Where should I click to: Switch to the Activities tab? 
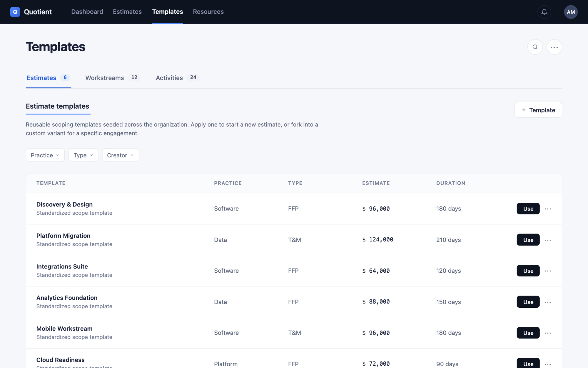tap(177, 78)
